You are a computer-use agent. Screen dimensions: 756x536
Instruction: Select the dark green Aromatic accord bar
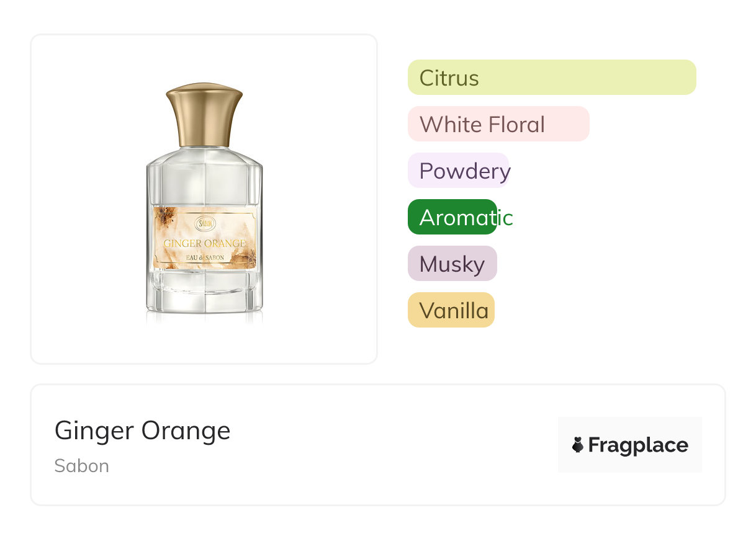pos(452,217)
